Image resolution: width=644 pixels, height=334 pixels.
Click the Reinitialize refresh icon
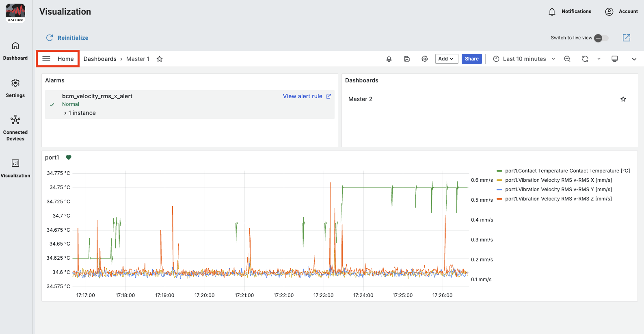[x=50, y=38]
